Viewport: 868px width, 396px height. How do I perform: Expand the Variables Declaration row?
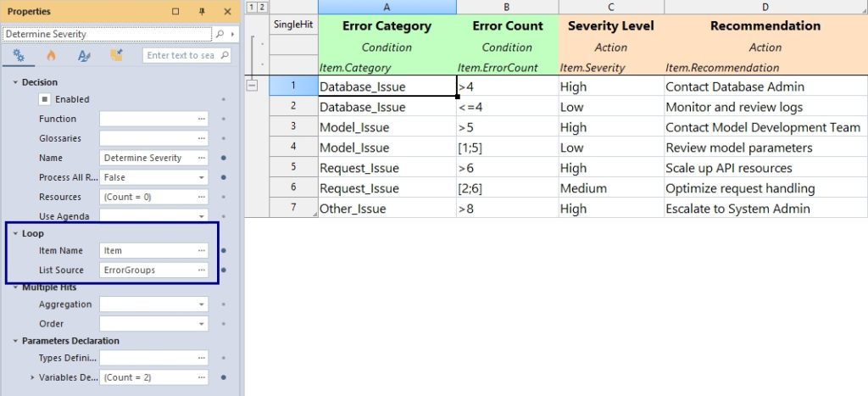point(32,377)
